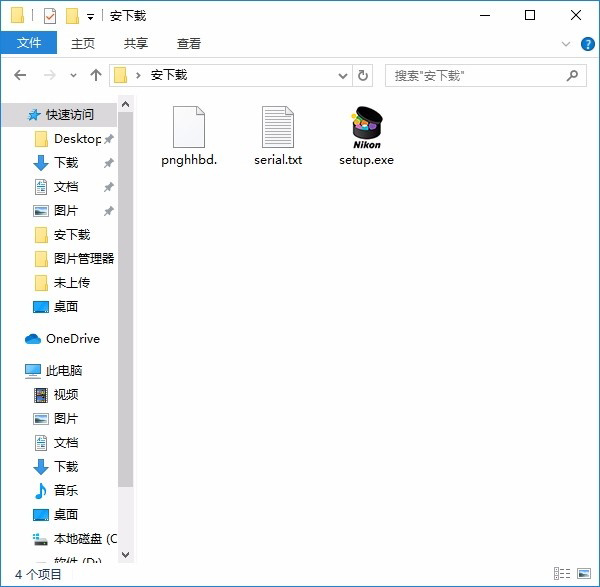Click the pin icon next to Desktop
The image size is (600, 587).
tap(109, 139)
